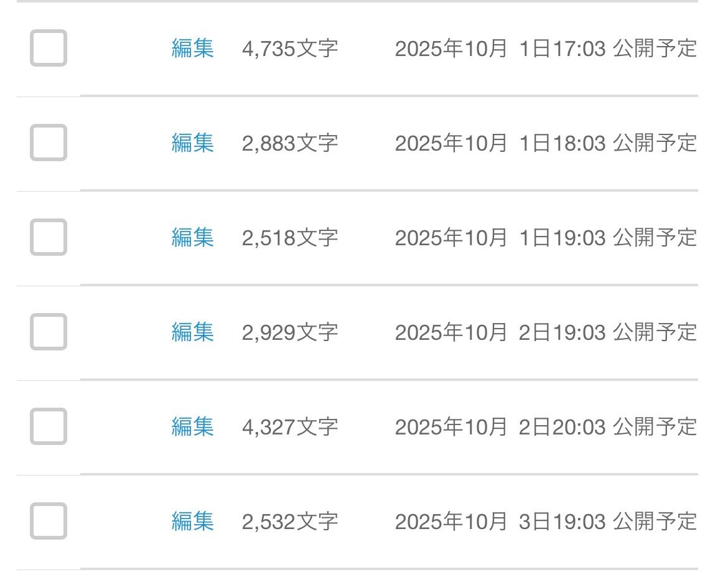
Task: Check the box for the 4,735文字 entry
Action: point(49,48)
